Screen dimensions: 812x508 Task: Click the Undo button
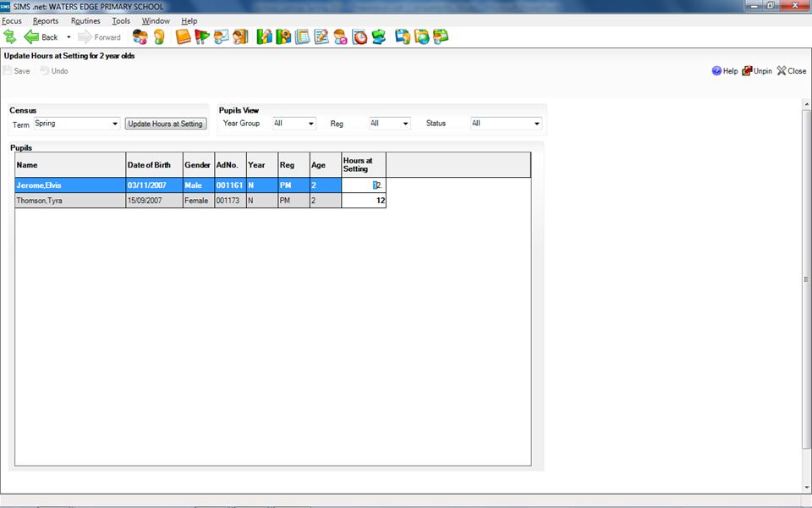click(54, 71)
